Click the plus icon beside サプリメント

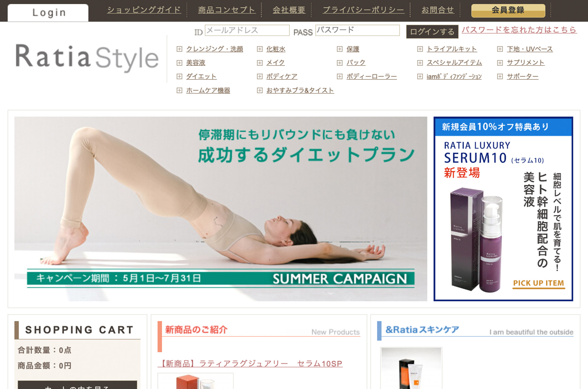(x=500, y=63)
